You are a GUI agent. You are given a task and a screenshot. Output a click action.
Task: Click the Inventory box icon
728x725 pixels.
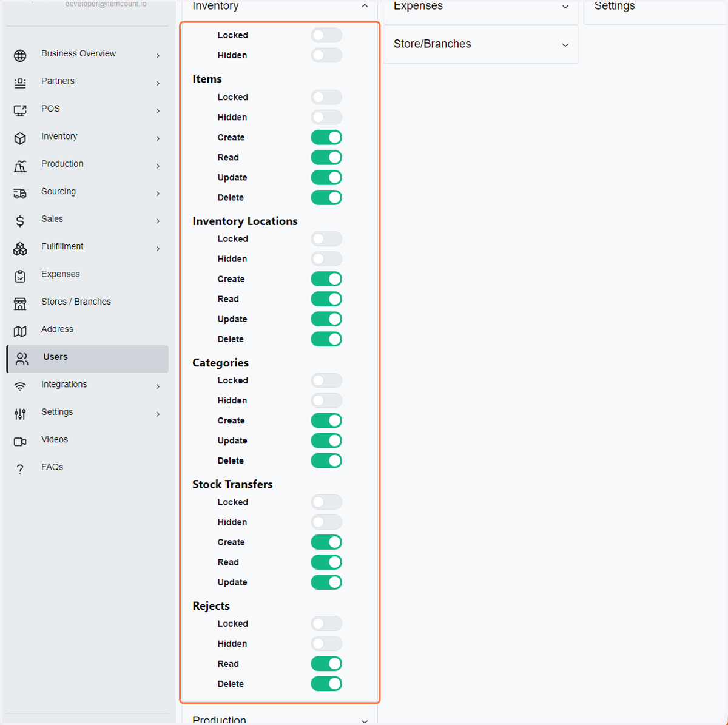[20, 138]
